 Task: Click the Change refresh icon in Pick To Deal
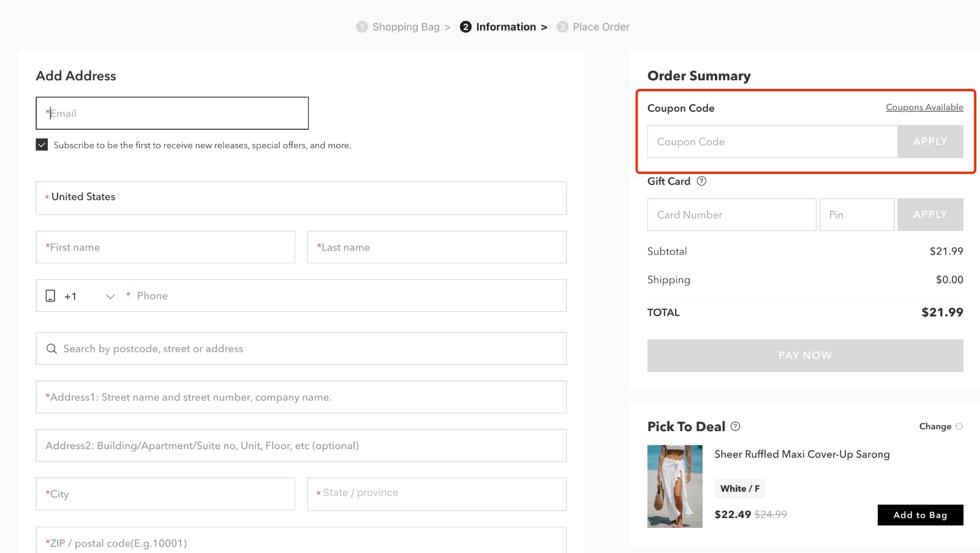click(960, 426)
